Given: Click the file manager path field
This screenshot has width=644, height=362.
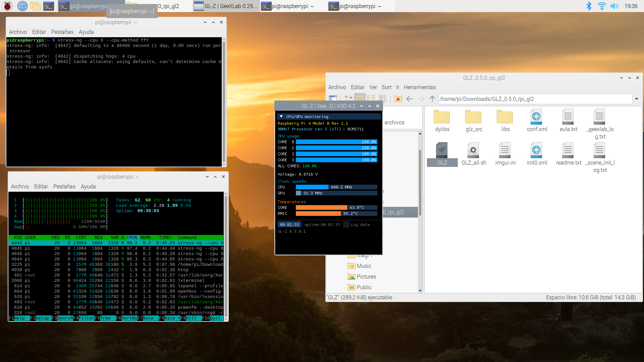Looking at the screenshot, I should tap(535, 99).
